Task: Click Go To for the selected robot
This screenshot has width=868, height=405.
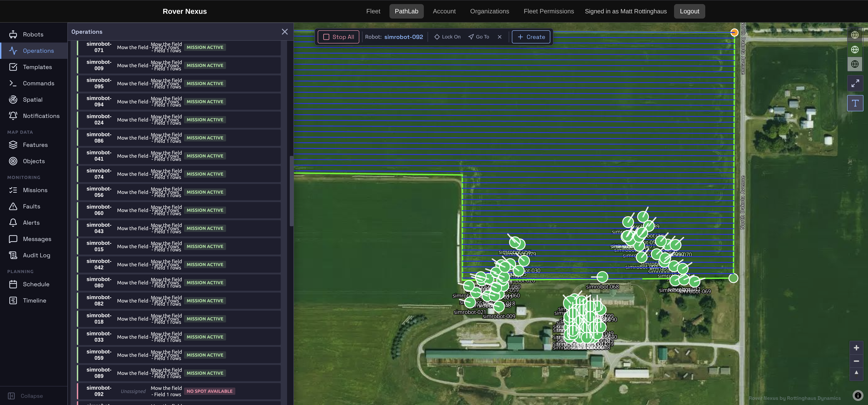Action: click(479, 37)
